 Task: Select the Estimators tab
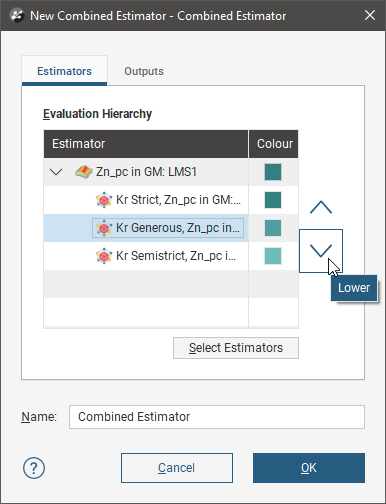tap(64, 71)
